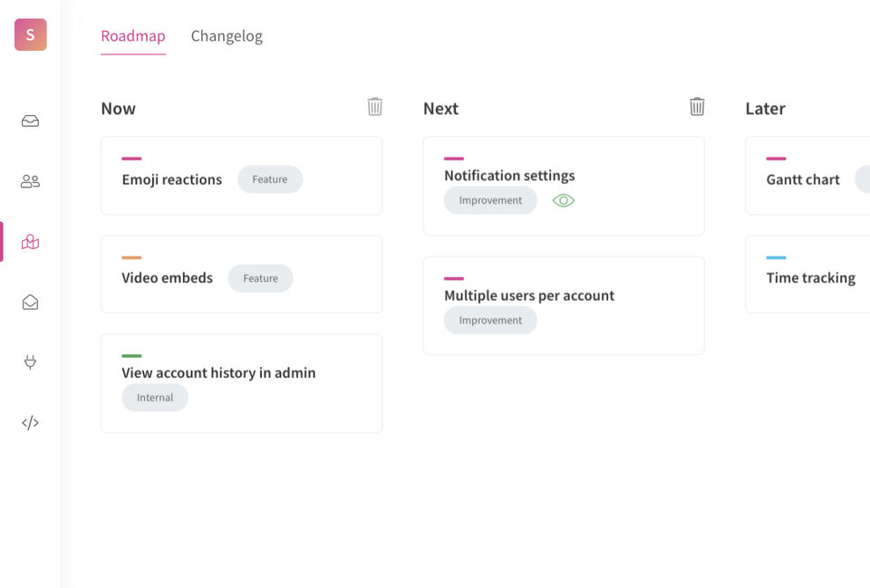
Task: Select the roadmap map icon in sidebar
Action: (x=30, y=242)
